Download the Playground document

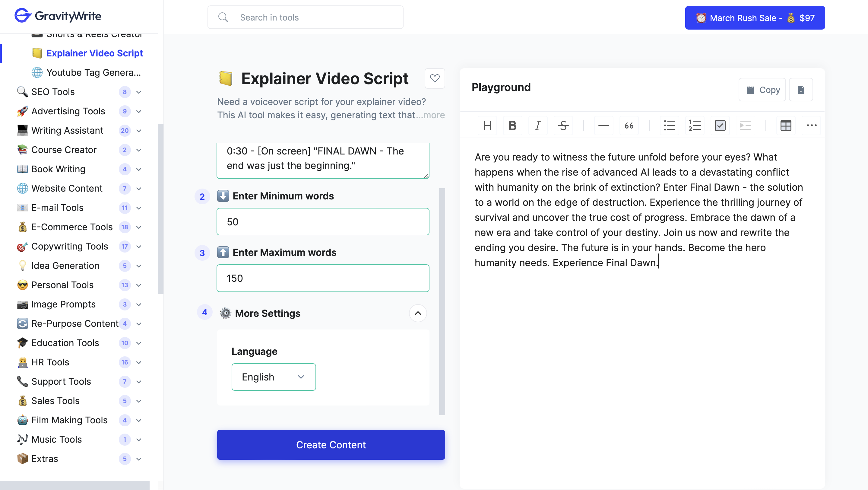(801, 90)
